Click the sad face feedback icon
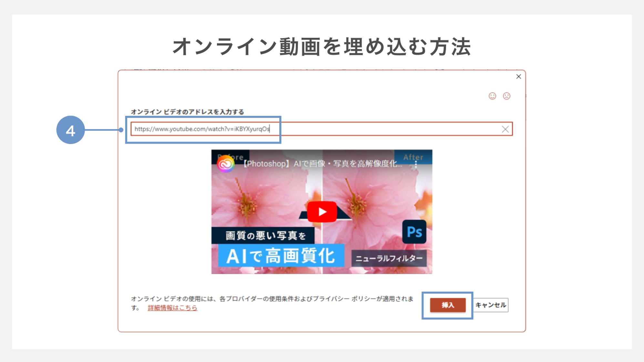644x362 pixels. point(506,96)
